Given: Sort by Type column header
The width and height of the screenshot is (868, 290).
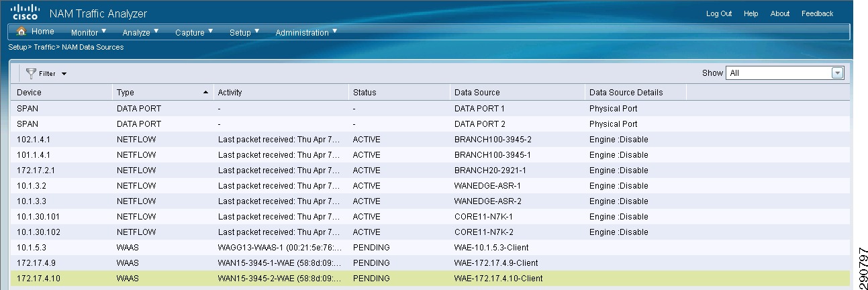Looking at the screenshot, I should point(162,93).
